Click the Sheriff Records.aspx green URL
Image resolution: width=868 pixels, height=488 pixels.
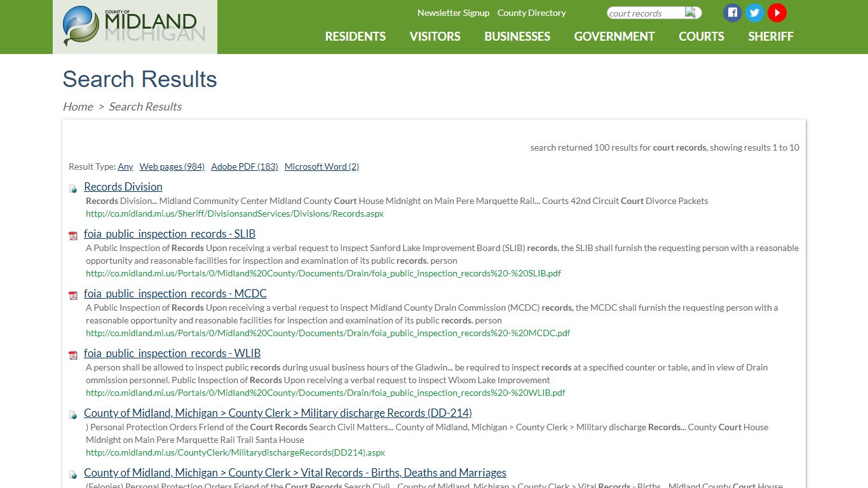[234, 213]
